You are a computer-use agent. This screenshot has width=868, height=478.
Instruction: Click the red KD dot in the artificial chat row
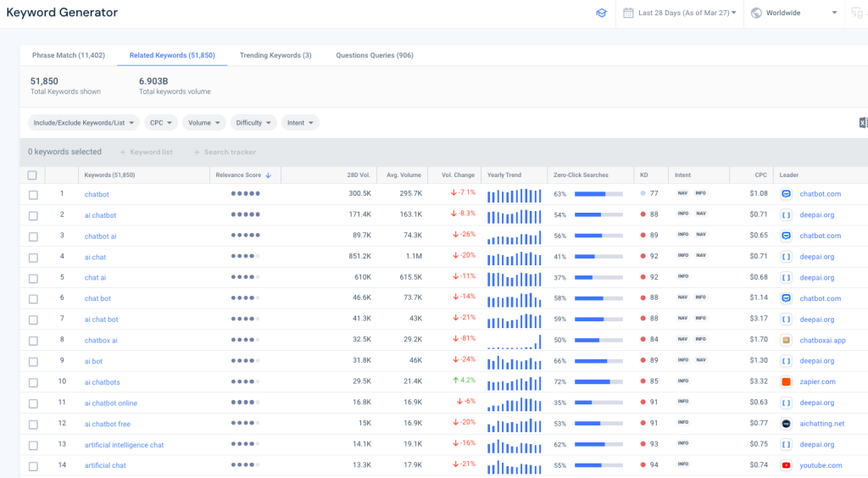tap(643, 464)
